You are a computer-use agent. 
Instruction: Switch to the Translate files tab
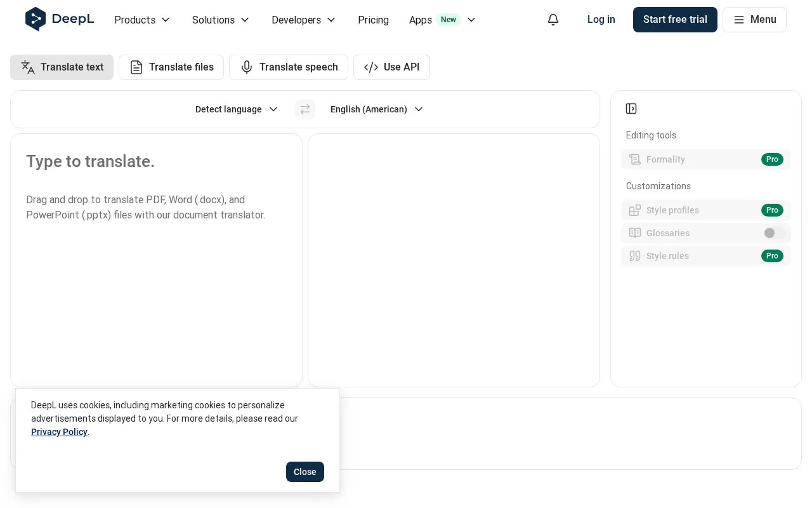pos(171,67)
